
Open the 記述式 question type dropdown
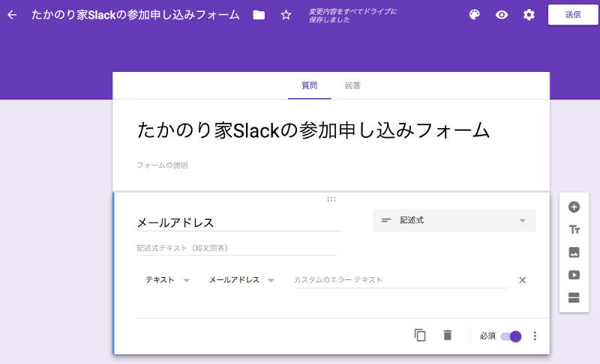coord(454,220)
